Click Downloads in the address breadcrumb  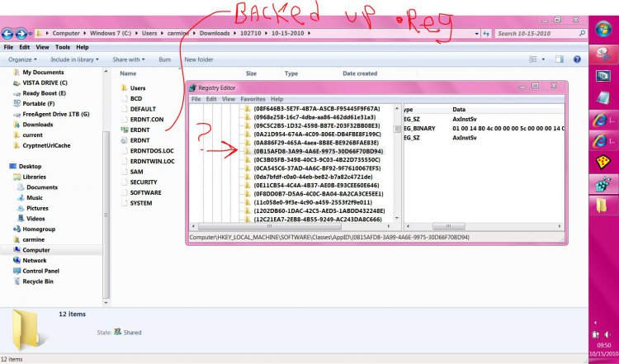(x=215, y=33)
